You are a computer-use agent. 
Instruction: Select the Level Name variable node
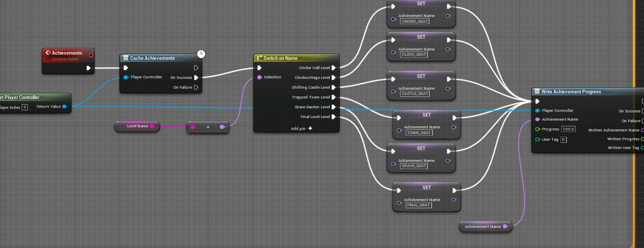pos(136,126)
